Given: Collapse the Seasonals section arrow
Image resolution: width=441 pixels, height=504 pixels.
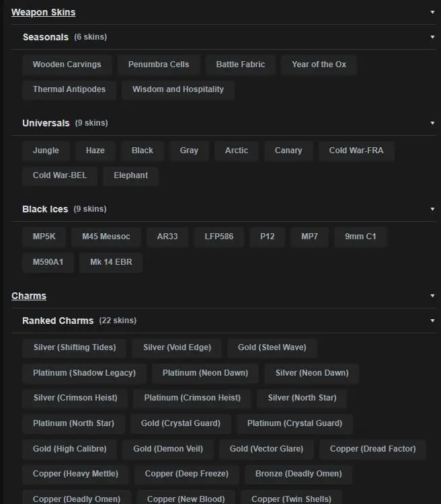Looking at the screenshot, I should [433, 37].
